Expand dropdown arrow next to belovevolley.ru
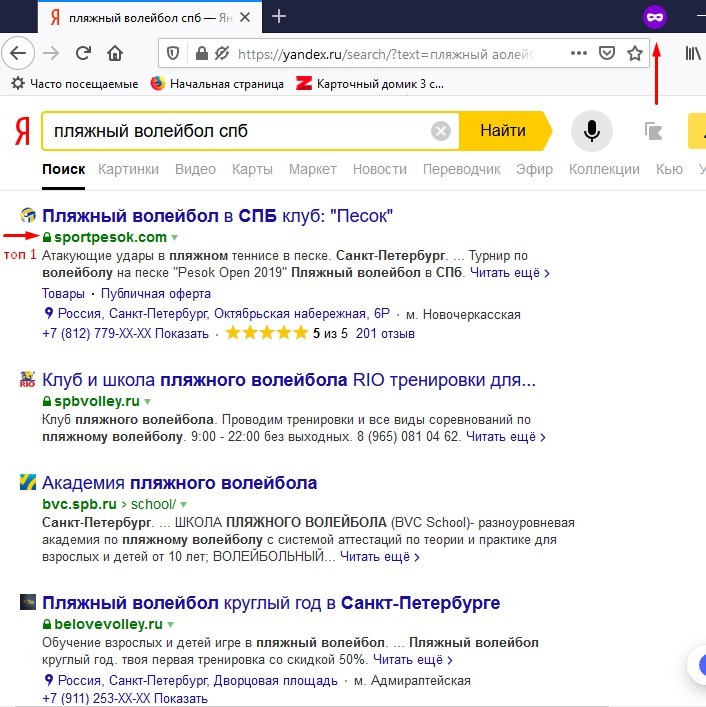Viewport: 706px width, 707px height. coord(170,624)
